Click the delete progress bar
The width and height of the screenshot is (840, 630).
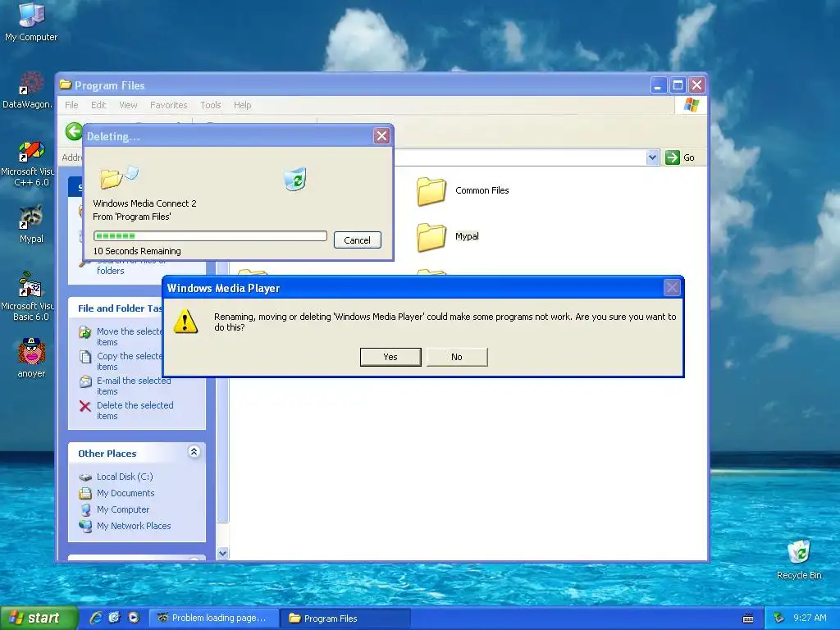[210, 235]
